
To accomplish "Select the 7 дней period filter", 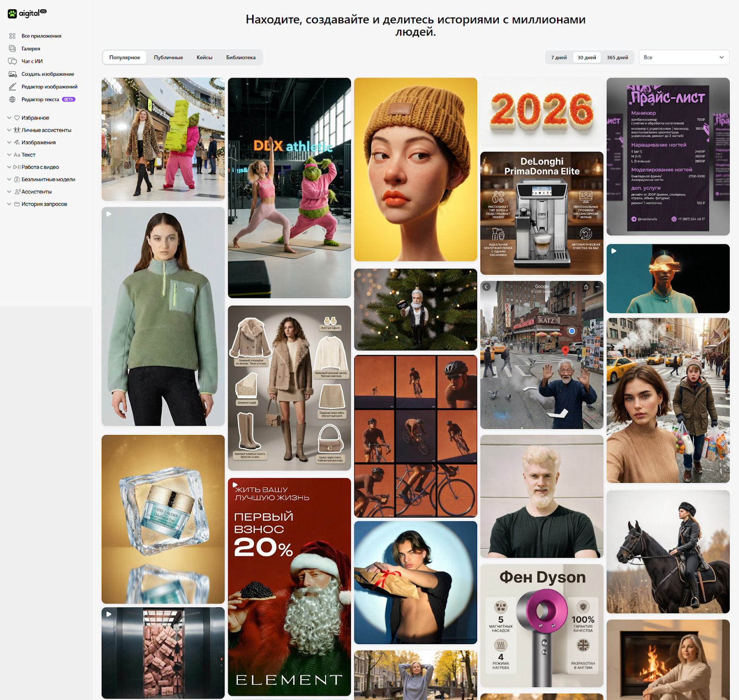I will coord(559,58).
